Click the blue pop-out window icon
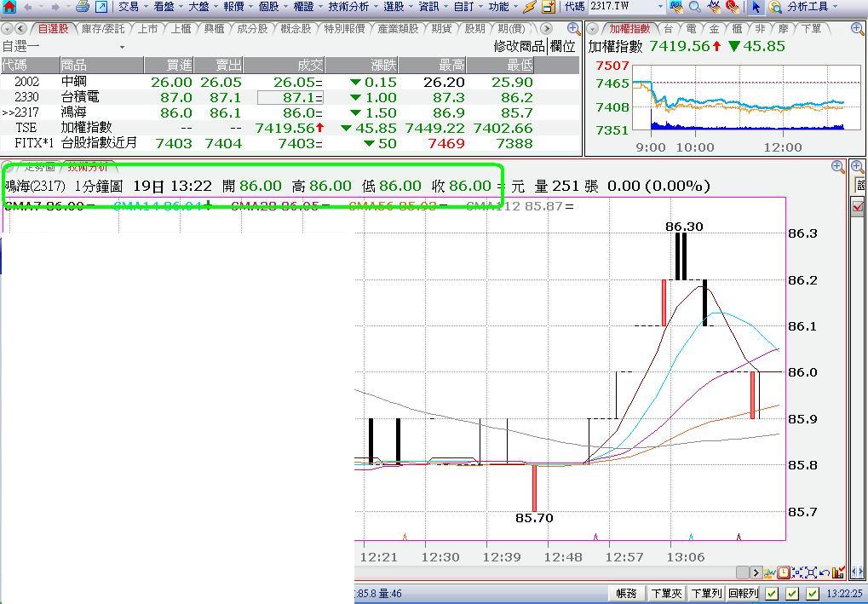This screenshot has width=868, height=604. coord(101,7)
